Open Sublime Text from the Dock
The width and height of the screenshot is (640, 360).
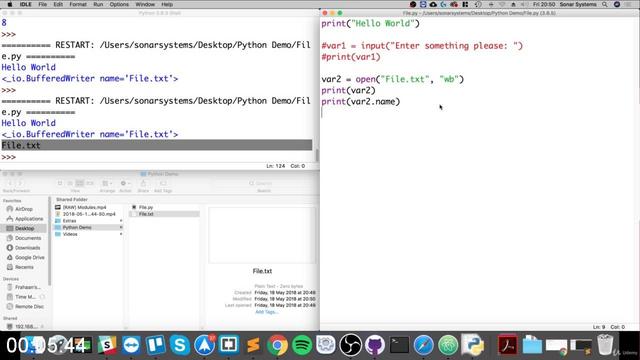253,345
